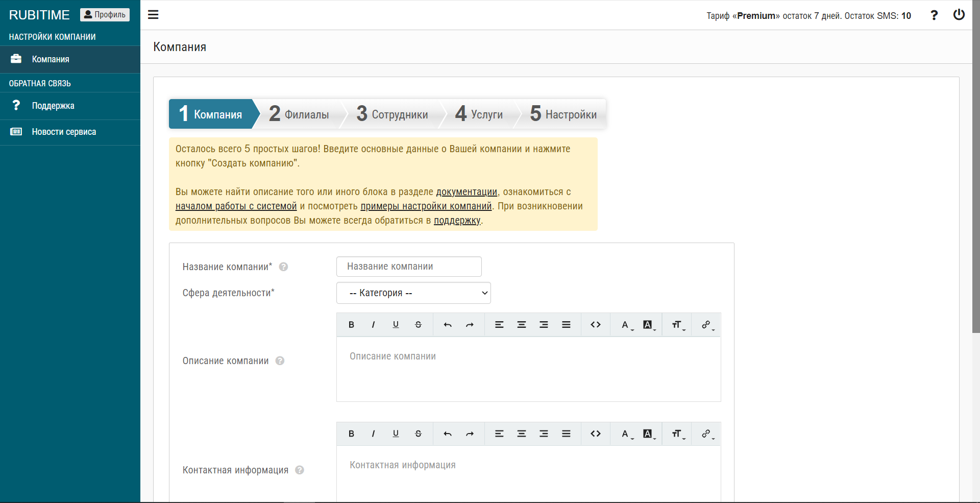Go to step 4 Услуги tab

[479, 114]
